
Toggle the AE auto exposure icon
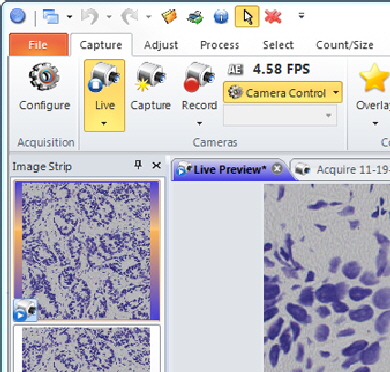(x=235, y=69)
